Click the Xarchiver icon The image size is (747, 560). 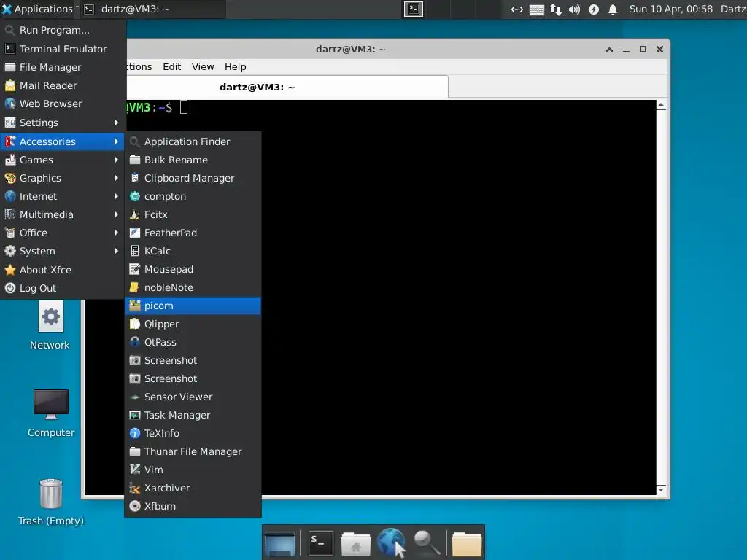tap(135, 488)
